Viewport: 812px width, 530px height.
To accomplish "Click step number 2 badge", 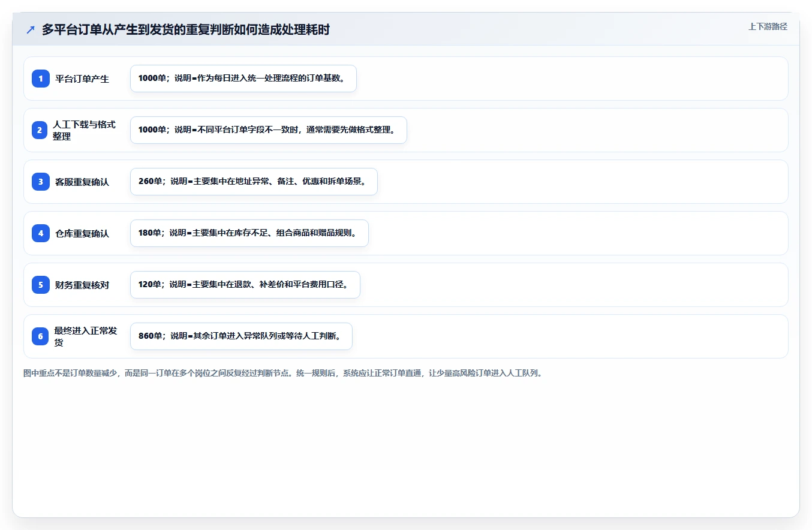I will point(41,130).
